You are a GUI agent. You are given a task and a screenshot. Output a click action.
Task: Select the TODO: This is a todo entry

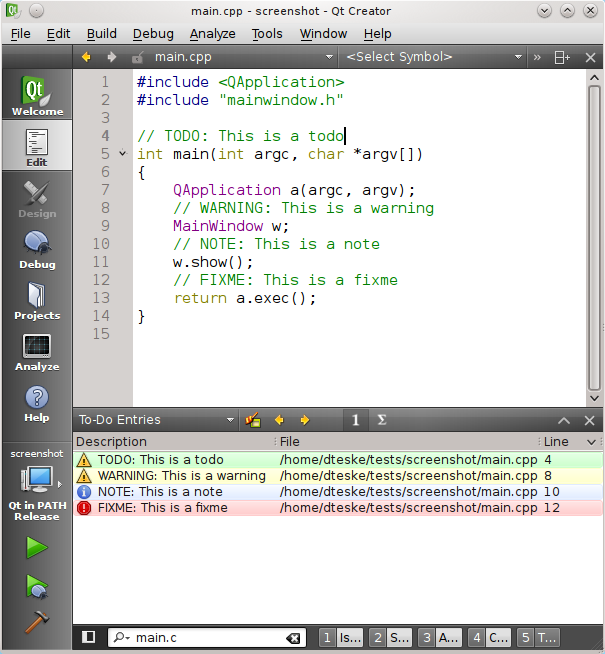338,460
